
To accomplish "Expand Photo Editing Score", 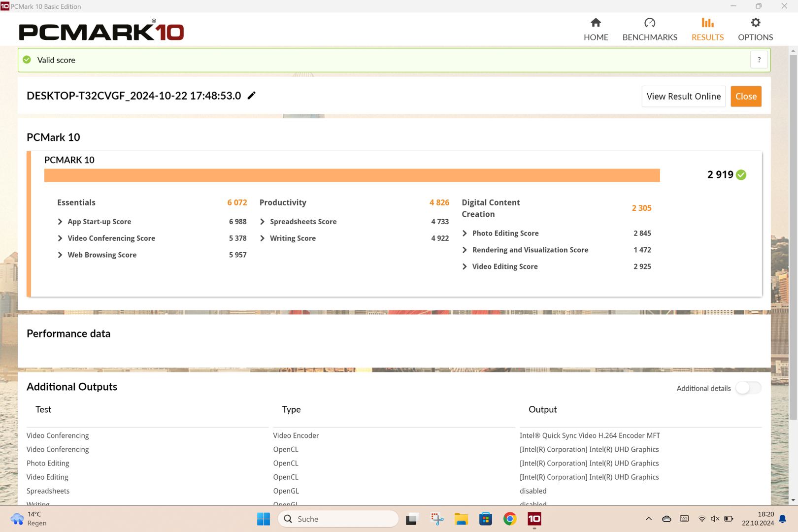I will (x=465, y=233).
